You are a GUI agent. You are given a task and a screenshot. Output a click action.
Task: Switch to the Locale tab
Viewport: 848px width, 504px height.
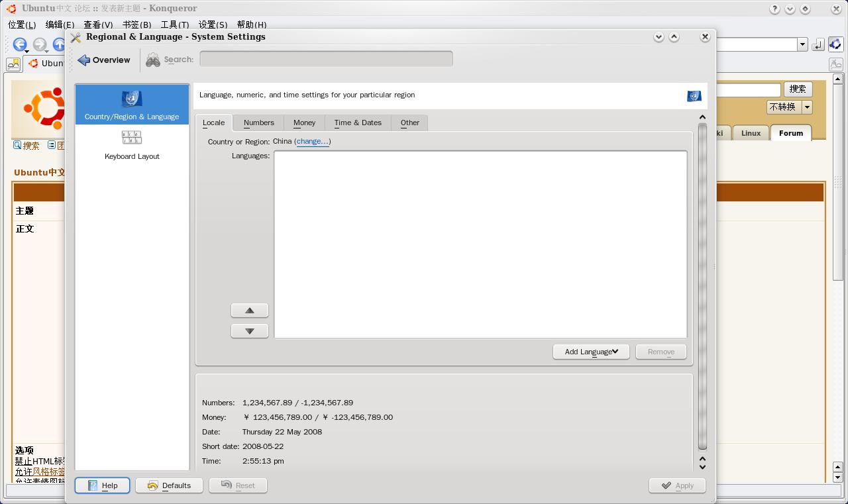(x=213, y=123)
